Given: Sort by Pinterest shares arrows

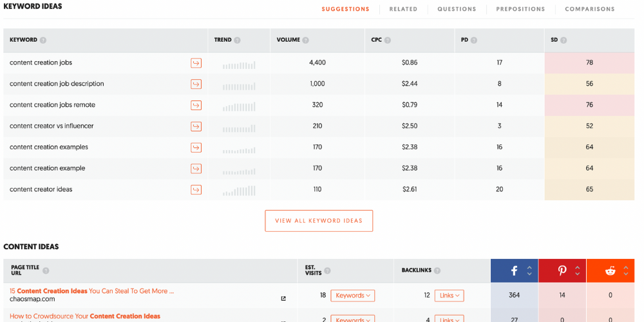Looking at the screenshot, I should pyautogui.click(x=578, y=270).
